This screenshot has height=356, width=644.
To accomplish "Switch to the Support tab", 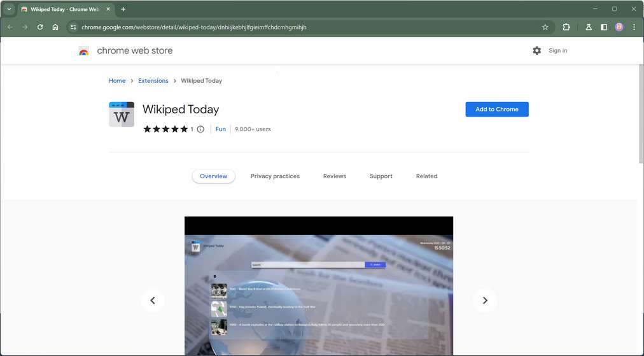I will tap(381, 176).
